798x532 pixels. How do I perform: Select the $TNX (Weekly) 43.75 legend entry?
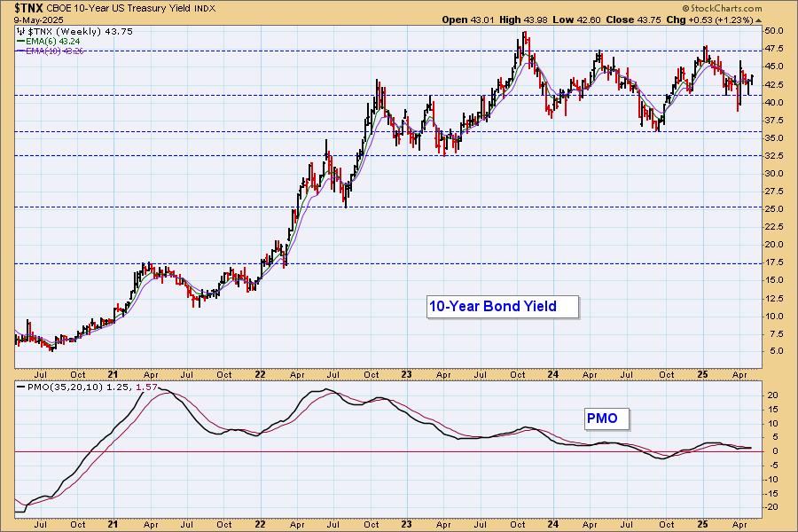[x=80, y=32]
